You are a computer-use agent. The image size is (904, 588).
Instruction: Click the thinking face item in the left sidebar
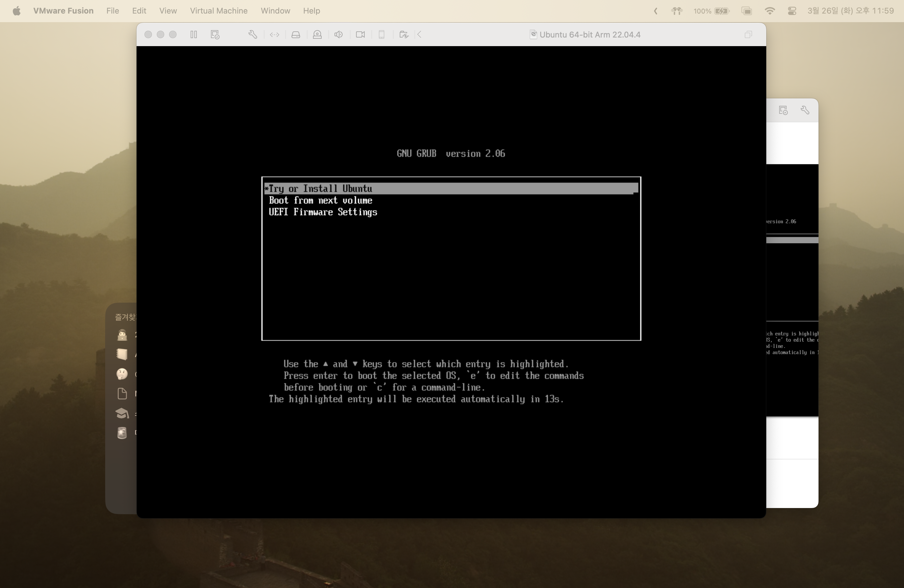point(122,374)
